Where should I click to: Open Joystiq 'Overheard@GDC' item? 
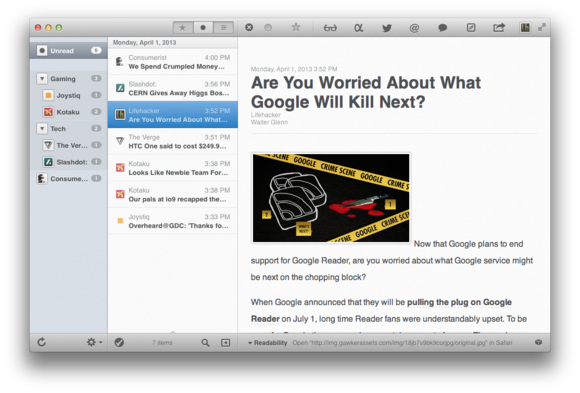tap(173, 221)
